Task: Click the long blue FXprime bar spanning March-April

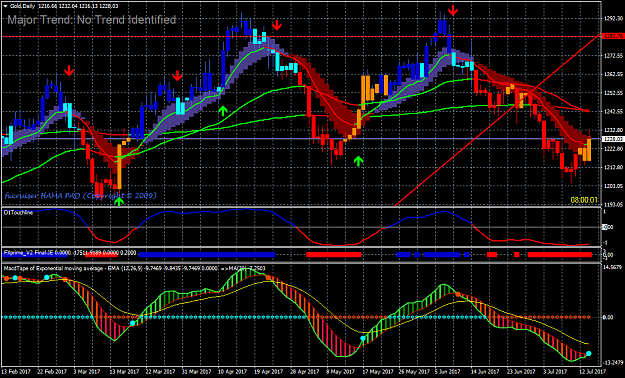Action: click(x=207, y=254)
